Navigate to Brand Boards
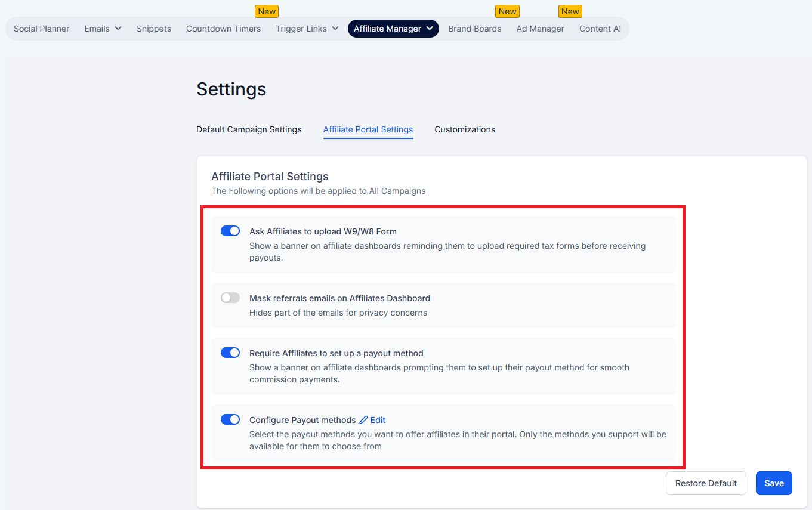The height and width of the screenshot is (510, 812). coord(475,29)
